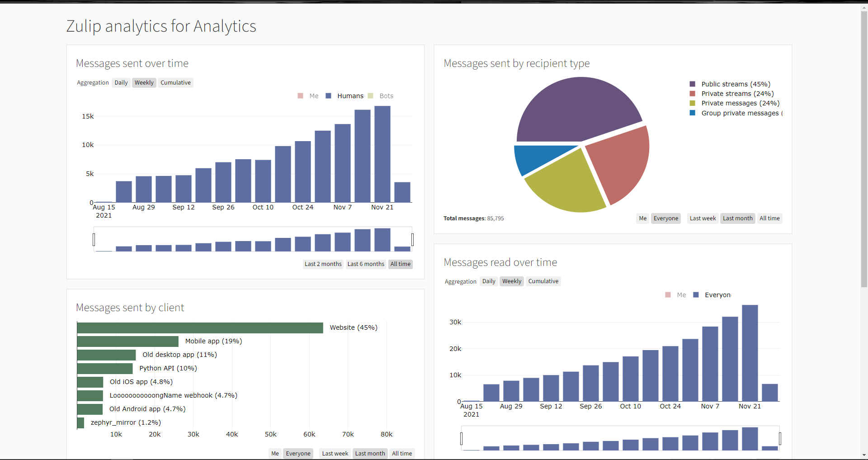Click the Mobile app (19%) bar
This screenshot has width=868, height=460.
click(x=128, y=341)
